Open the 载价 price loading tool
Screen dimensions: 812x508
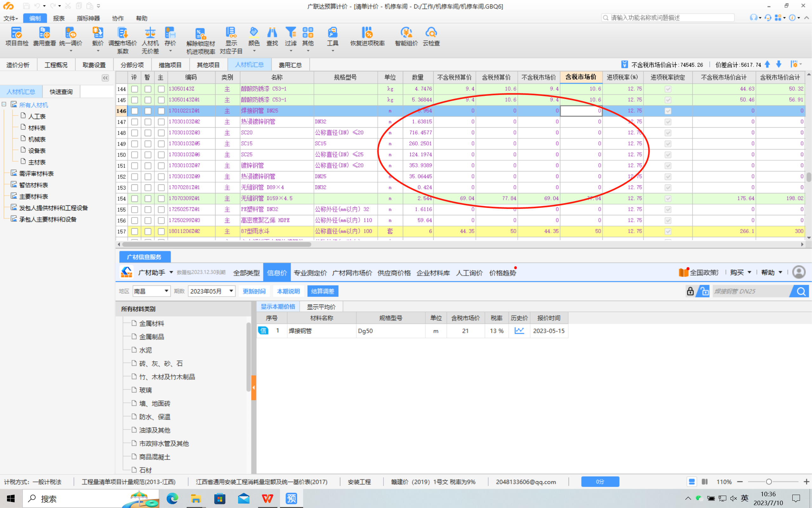point(98,37)
